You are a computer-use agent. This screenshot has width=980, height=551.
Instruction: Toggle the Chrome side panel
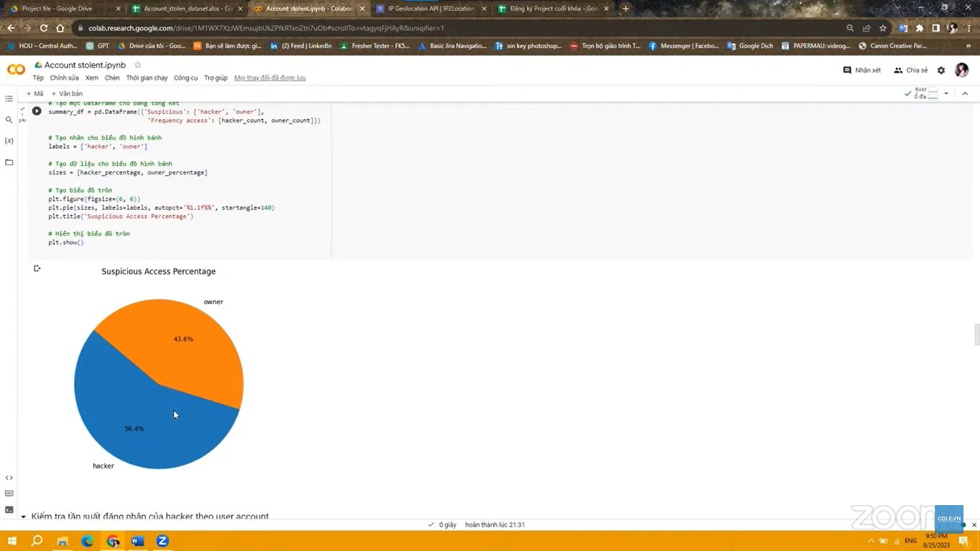coord(936,28)
